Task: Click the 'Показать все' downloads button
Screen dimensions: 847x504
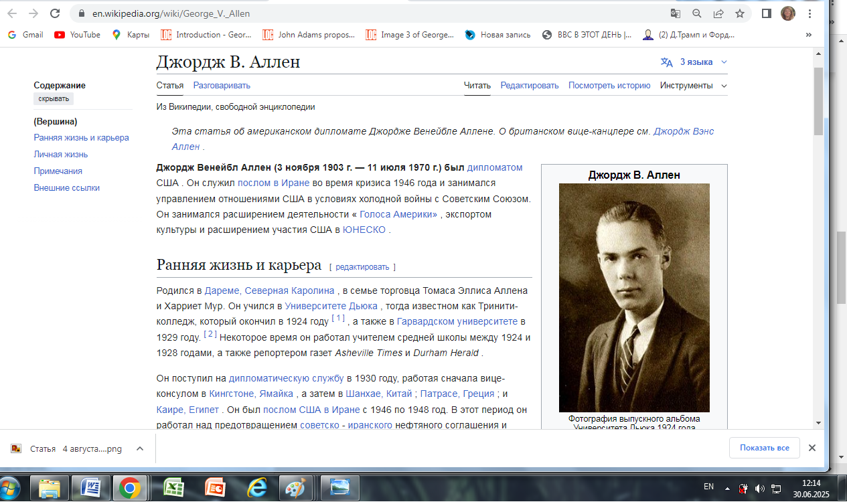Action: tap(764, 448)
